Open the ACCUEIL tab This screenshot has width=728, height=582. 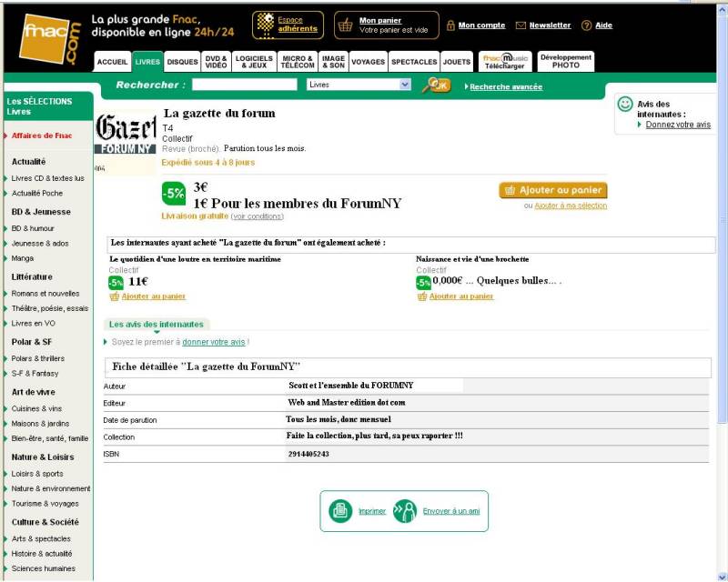pos(112,62)
